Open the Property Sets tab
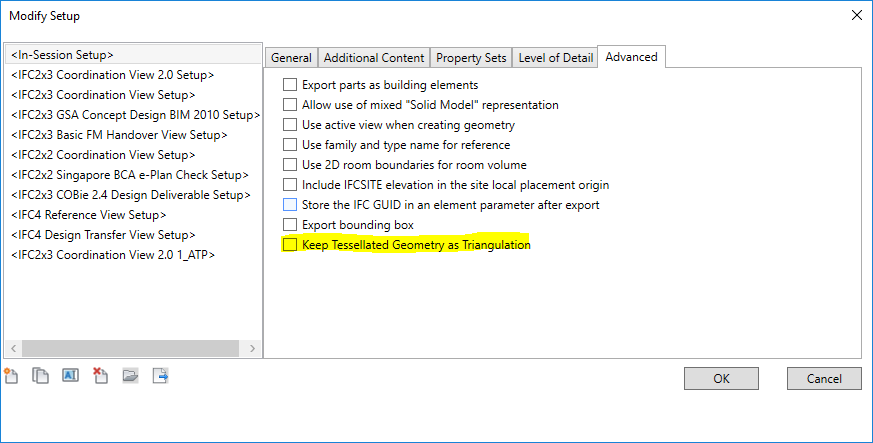873x443 pixels. click(x=471, y=58)
